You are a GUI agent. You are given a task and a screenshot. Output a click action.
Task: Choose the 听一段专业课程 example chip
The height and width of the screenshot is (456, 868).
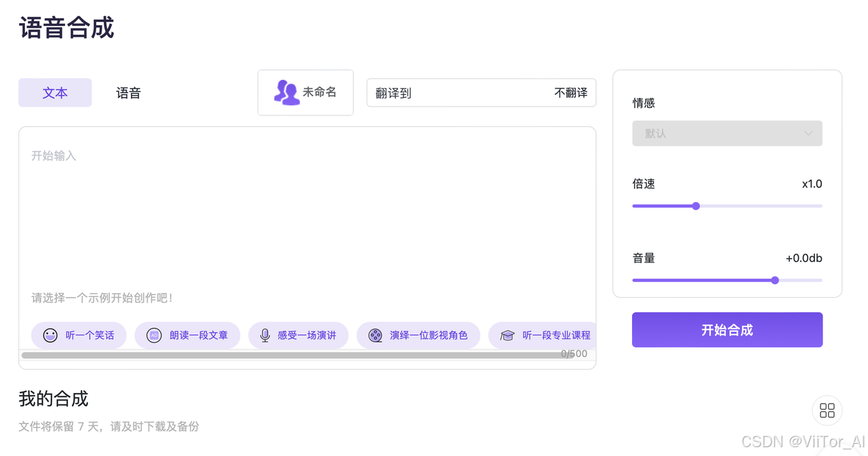(542, 335)
